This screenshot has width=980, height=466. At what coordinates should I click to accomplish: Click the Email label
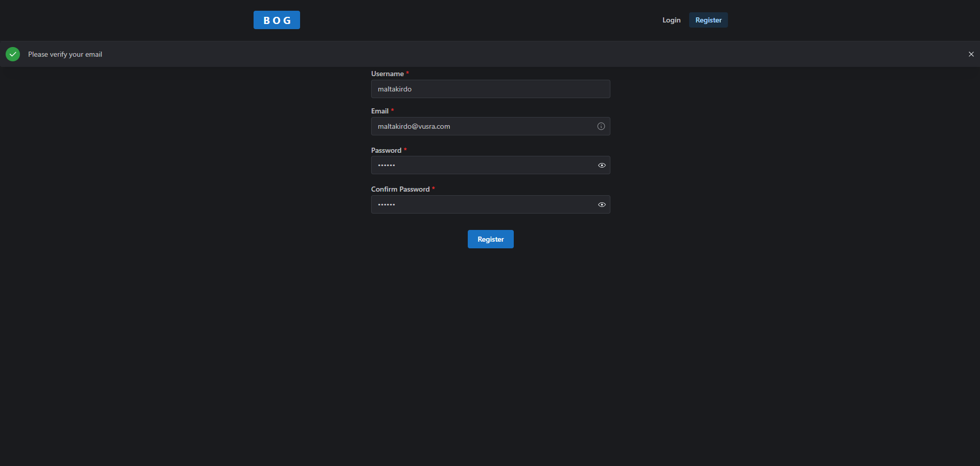click(x=379, y=111)
